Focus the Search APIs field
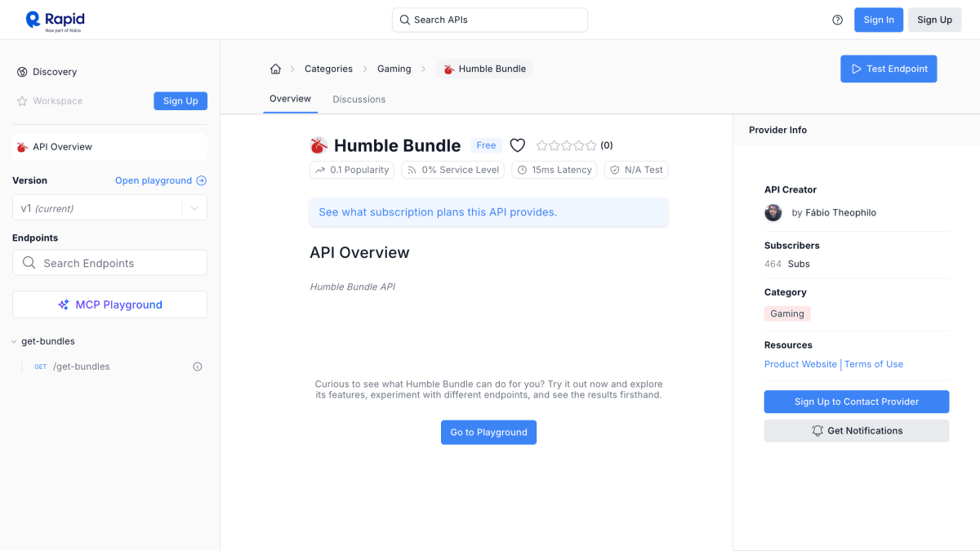 (x=490, y=20)
